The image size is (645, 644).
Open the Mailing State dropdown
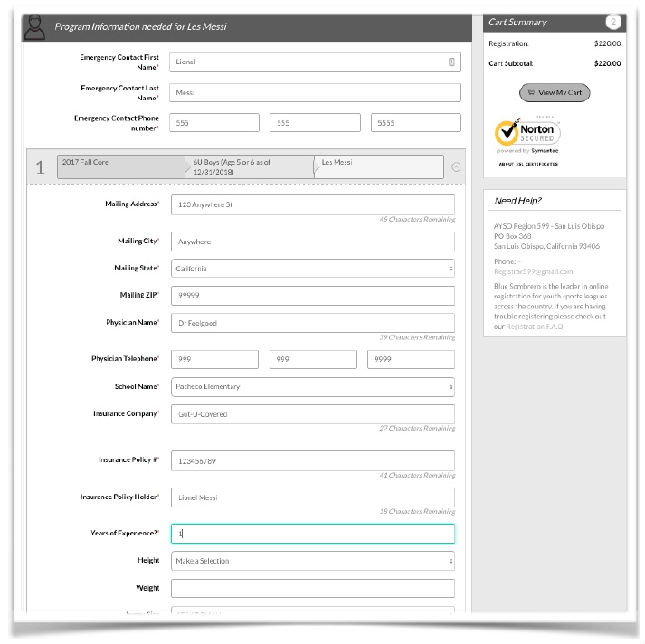(x=312, y=269)
